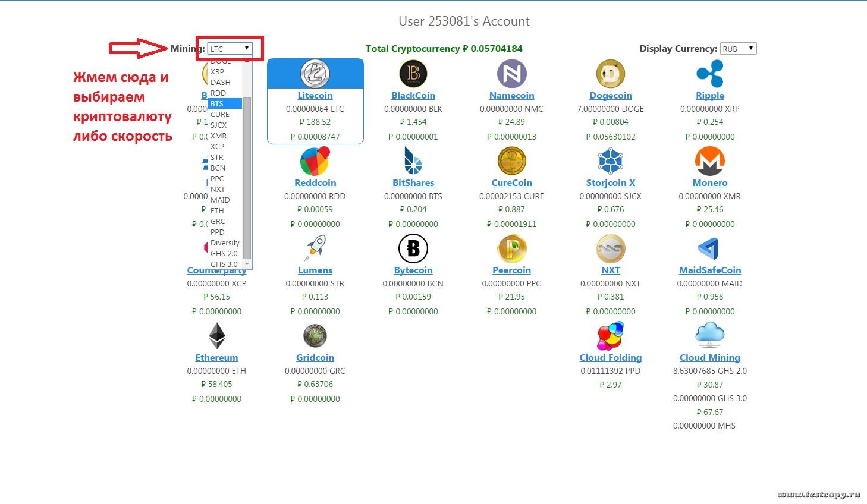This screenshot has height=504, width=867.
Task: Click the Monero logo icon
Action: tap(709, 161)
